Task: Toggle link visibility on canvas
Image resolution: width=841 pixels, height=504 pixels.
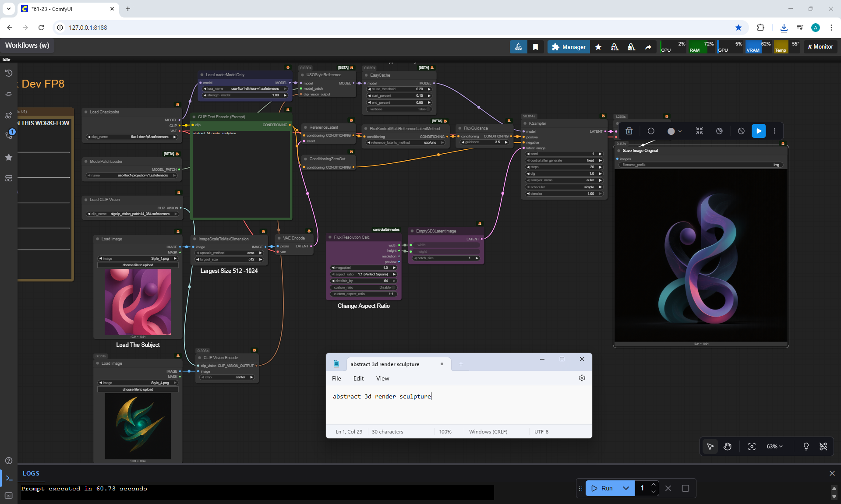Action: click(x=823, y=446)
